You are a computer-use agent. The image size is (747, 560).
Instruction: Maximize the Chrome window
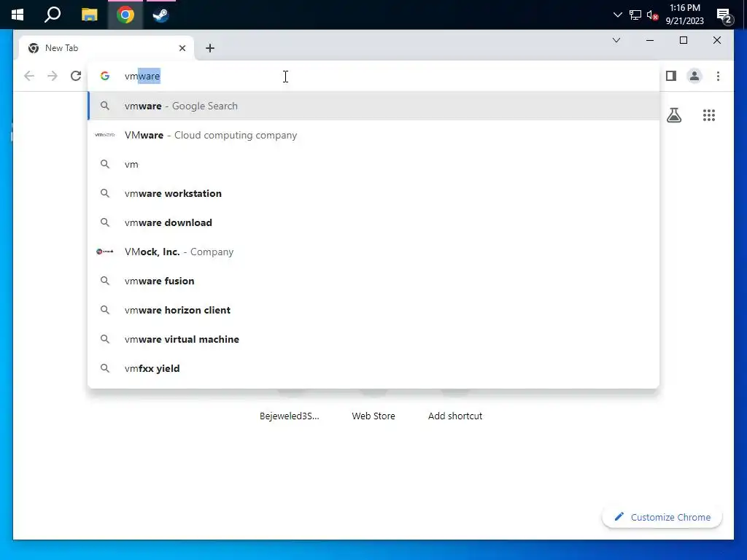(683, 41)
